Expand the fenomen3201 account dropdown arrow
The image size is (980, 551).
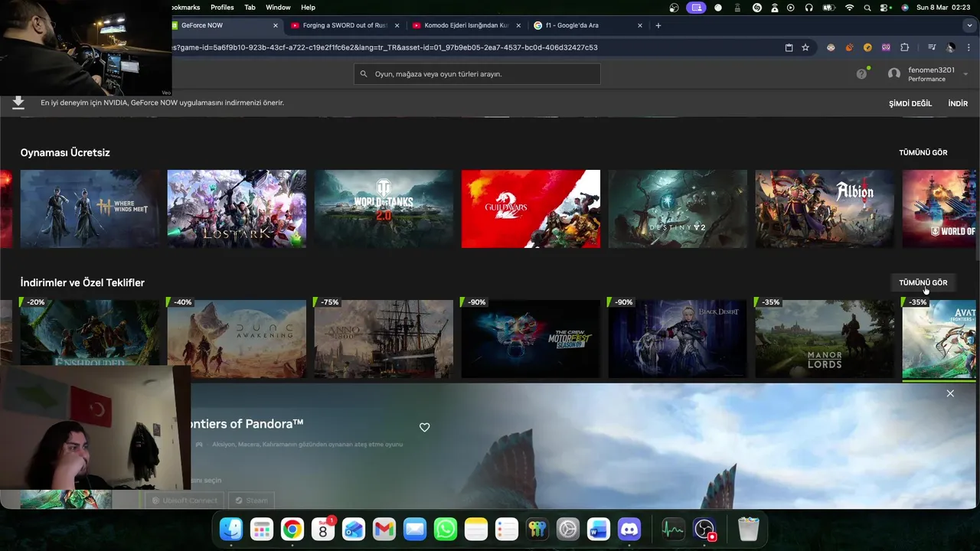click(965, 74)
